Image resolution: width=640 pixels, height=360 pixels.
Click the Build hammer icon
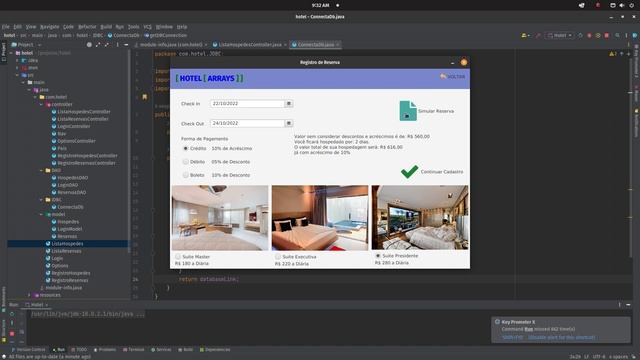click(x=538, y=36)
